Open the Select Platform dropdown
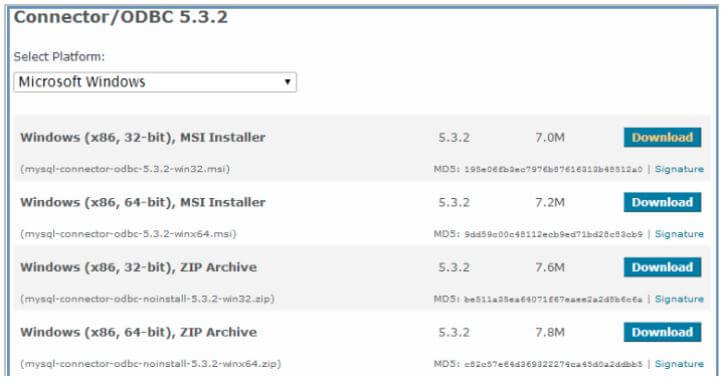This screenshot has height=385, width=728. tap(155, 82)
